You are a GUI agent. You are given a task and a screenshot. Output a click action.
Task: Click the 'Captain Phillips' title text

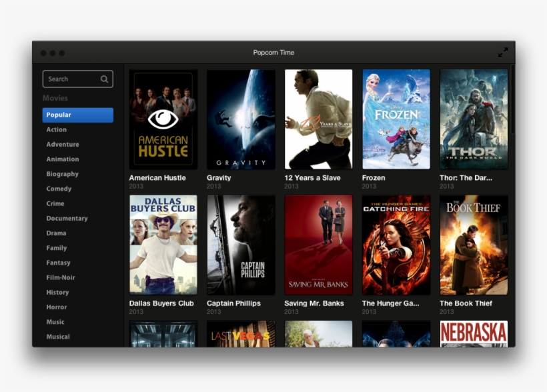point(233,303)
